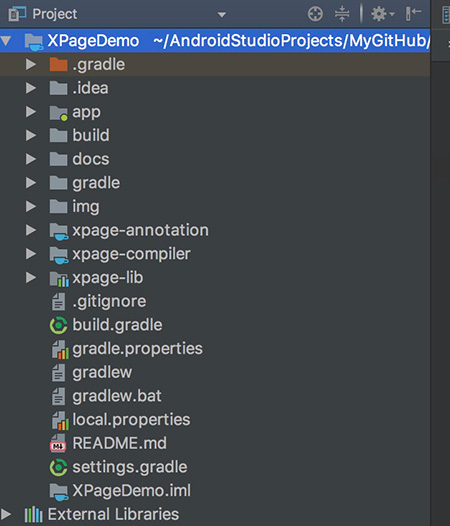Expand the xpage-lib module arrow
Image resolution: width=450 pixels, height=526 pixels.
[31, 277]
